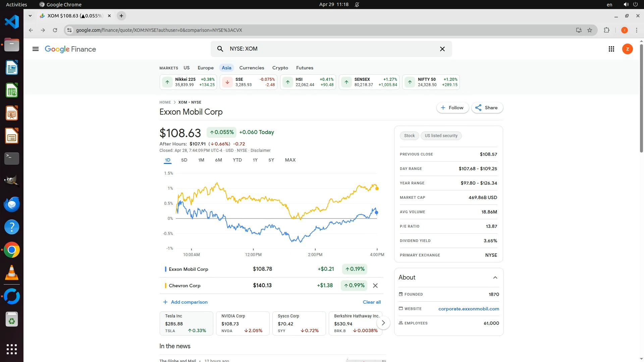Screen dimensions: 644x362
Task: Select the Crypto markets chip
Action: click(x=280, y=68)
